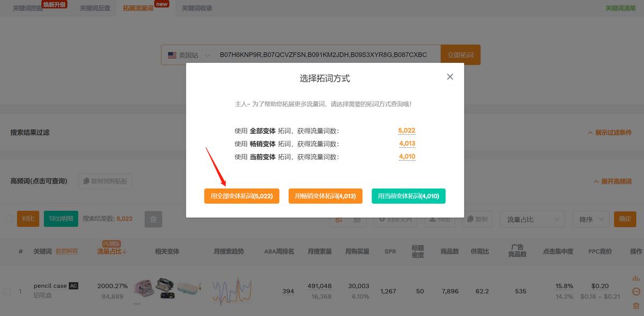Click the smiley face icon in operations column

(x=636, y=291)
